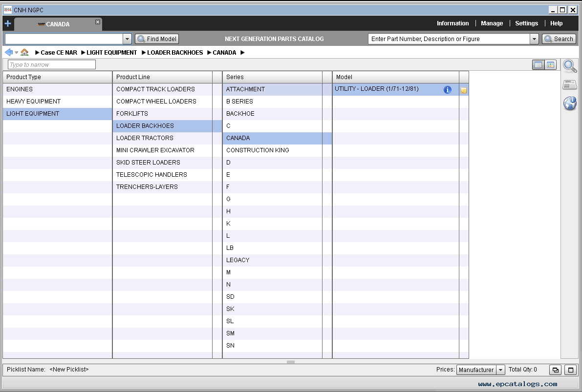
Task: Go to the home icon in the breadcrumb
Action: click(x=24, y=52)
